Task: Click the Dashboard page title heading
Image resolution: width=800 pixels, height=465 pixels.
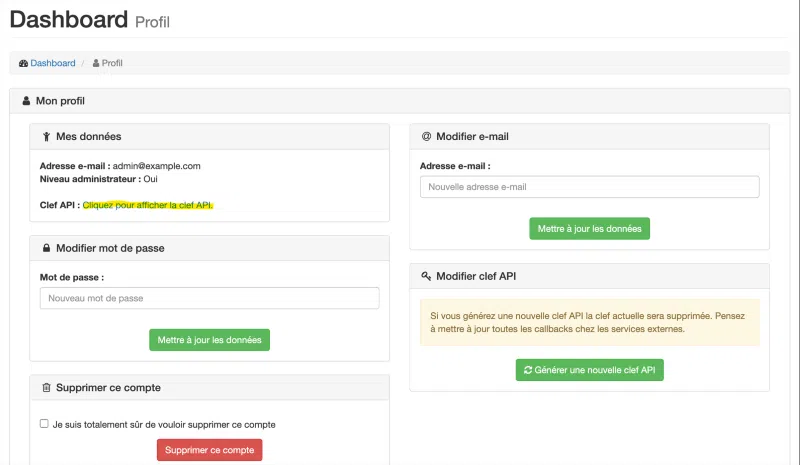Action: (66, 19)
